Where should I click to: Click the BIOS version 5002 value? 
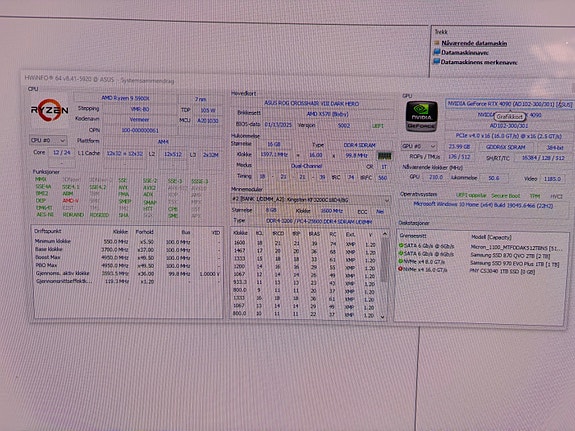[x=344, y=125]
